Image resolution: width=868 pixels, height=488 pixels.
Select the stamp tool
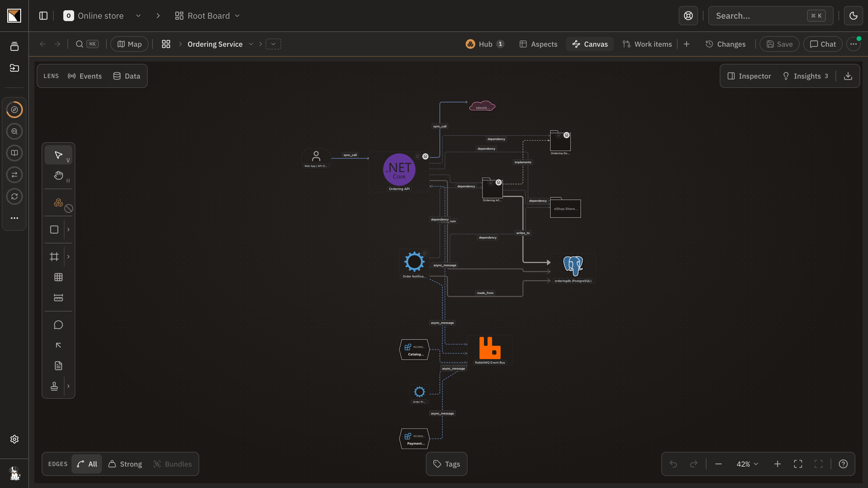click(x=54, y=386)
